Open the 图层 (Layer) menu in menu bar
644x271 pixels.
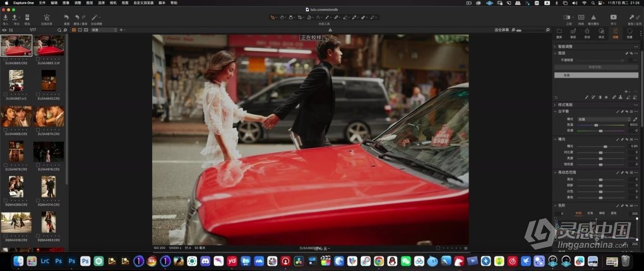89,3
